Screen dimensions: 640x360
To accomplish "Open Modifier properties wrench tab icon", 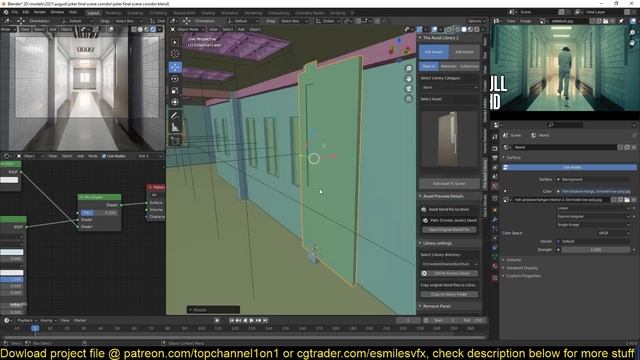I will point(495,220).
